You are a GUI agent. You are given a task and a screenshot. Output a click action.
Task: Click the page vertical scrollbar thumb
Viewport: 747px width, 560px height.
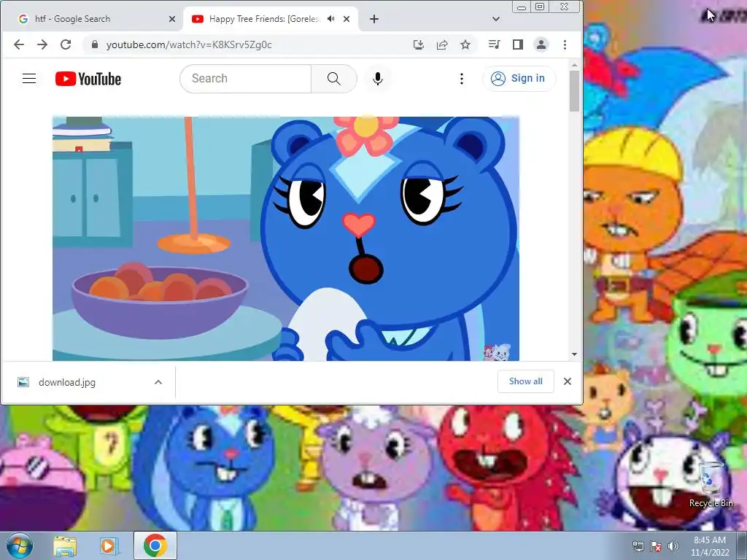click(x=574, y=90)
